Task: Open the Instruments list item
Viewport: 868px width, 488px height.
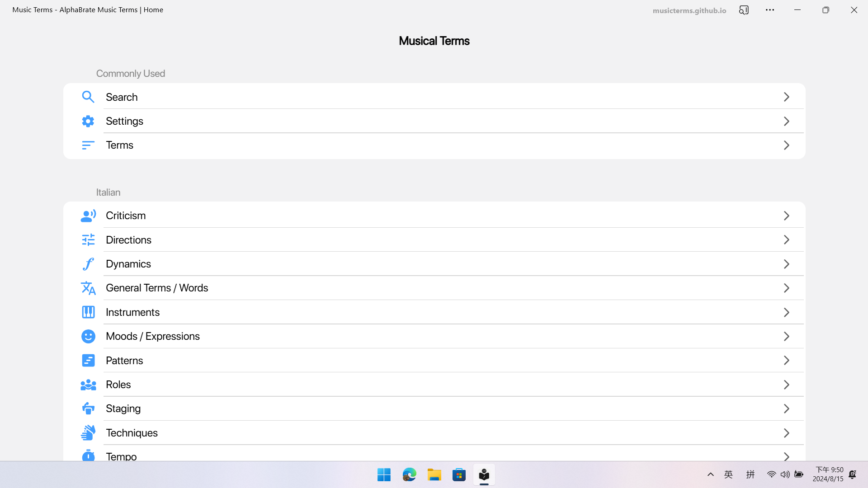Action: click(x=132, y=312)
